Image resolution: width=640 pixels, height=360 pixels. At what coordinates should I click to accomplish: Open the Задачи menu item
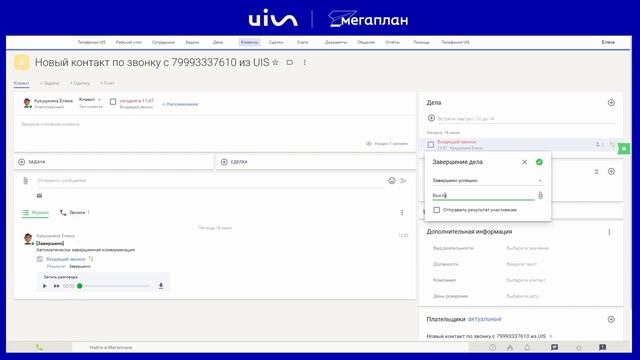tap(192, 42)
